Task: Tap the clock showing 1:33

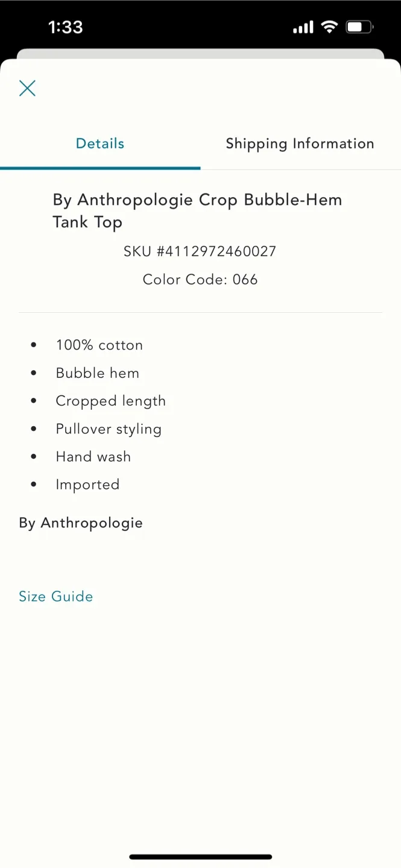Action: pos(65,27)
